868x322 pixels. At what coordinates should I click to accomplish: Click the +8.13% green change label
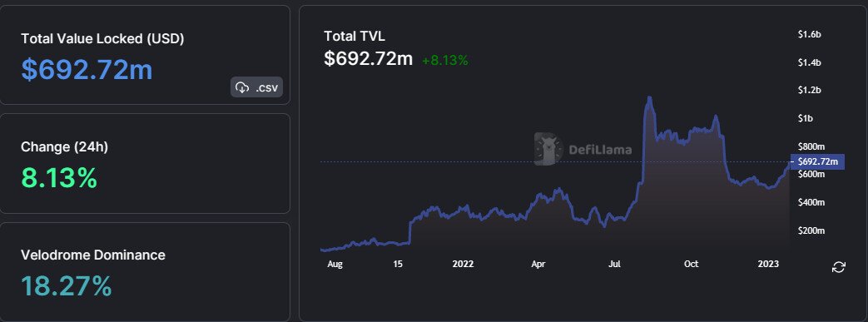point(445,61)
